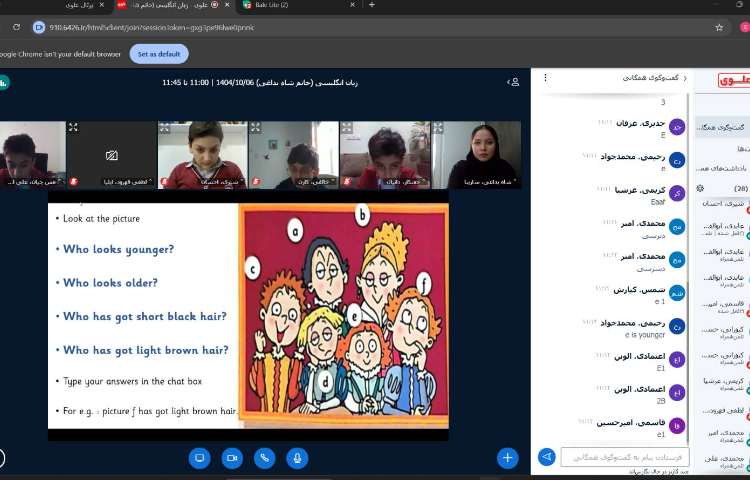Screen dimensions: 750x480
Task: Click the fullscreen icon on the teacher's webcam
Action: tap(436, 128)
